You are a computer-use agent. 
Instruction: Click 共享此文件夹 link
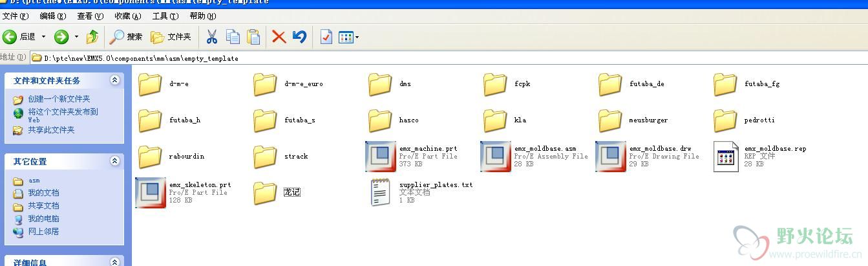[51, 130]
